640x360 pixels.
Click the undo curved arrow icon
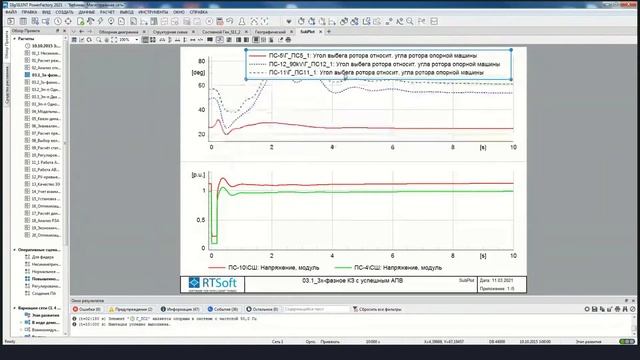230,21
